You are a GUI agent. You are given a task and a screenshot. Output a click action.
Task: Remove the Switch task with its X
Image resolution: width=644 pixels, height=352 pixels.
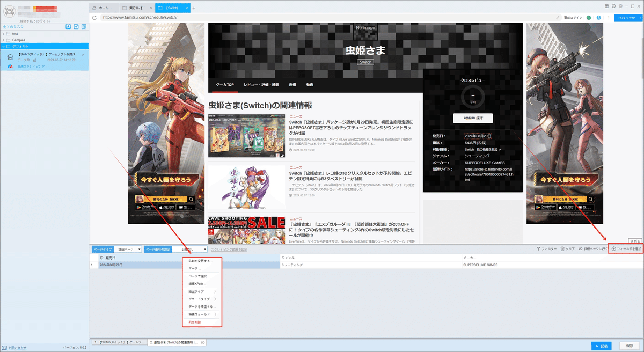coord(83,54)
